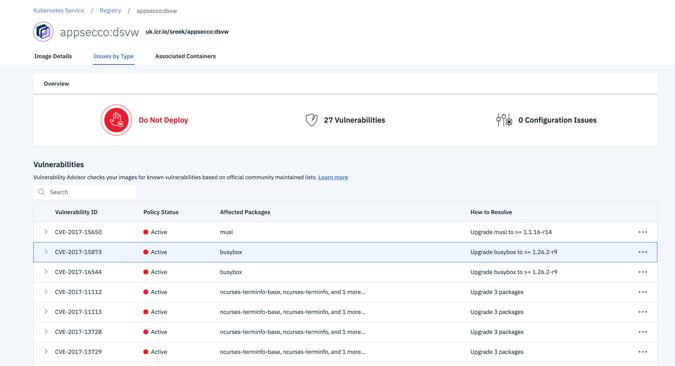Viewport: 675px width, 366px height.
Task: Click Upgrade busybox text in CVE-2017-16544 row
Action: [x=514, y=272]
